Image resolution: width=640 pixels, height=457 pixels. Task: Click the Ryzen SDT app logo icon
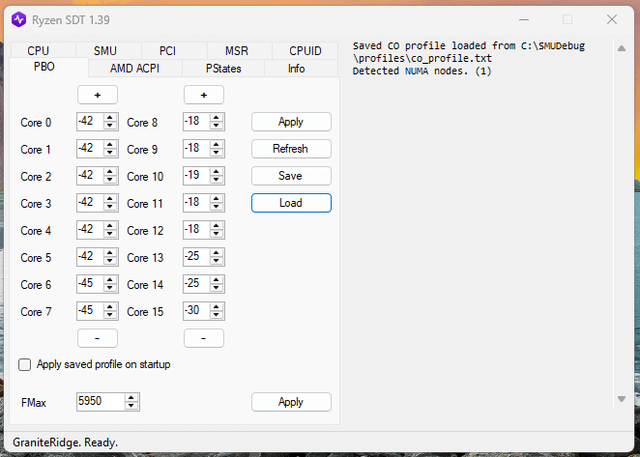click(19, 20)
